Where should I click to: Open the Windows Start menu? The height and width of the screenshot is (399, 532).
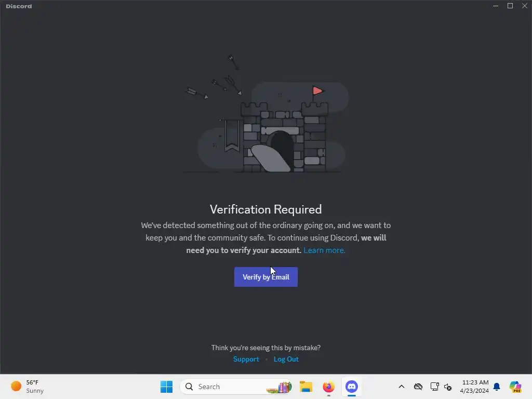click(166, 387)
